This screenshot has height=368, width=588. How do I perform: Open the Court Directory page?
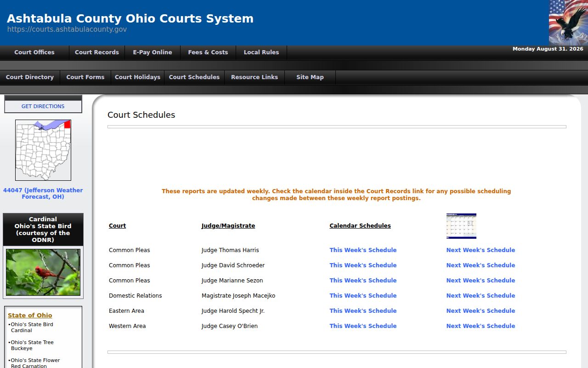coord(30,77)
